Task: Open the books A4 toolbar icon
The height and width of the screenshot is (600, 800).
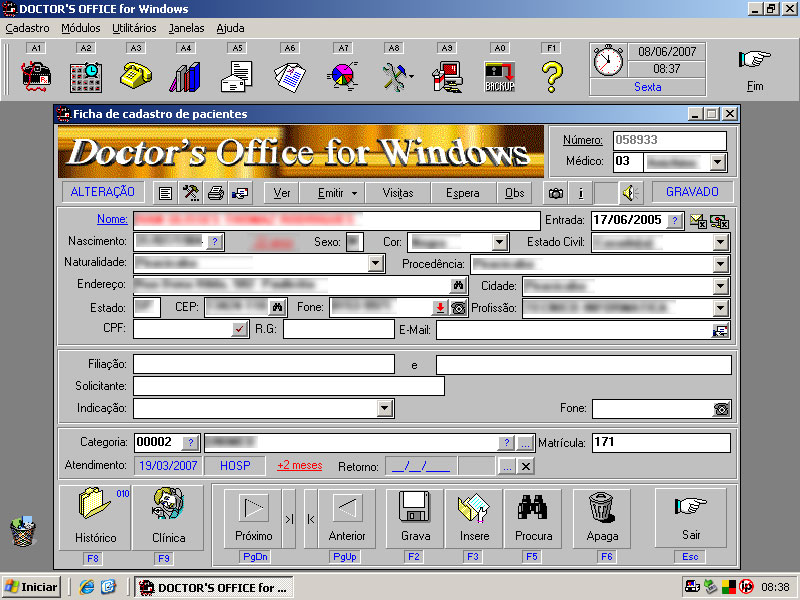Action: pyautogui.click(x=185, y=77)
